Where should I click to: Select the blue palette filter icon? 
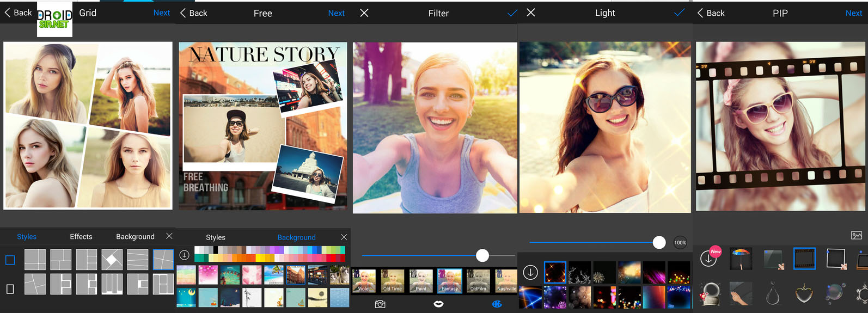pyautogui.click(x=497, y=304)
